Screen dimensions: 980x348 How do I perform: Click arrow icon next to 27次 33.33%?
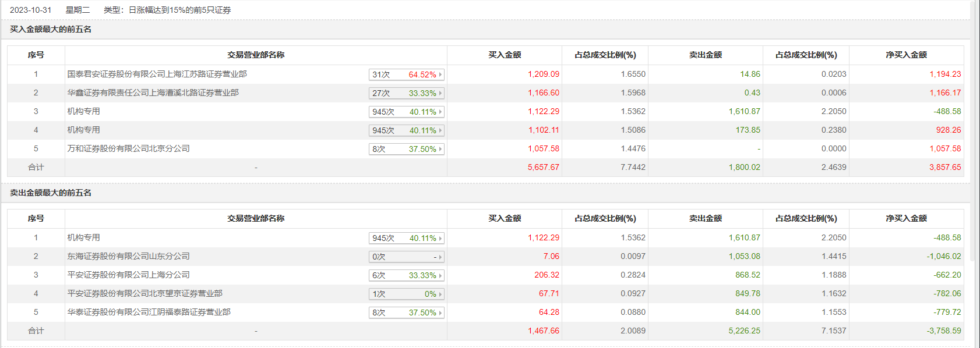click(440, 93)
